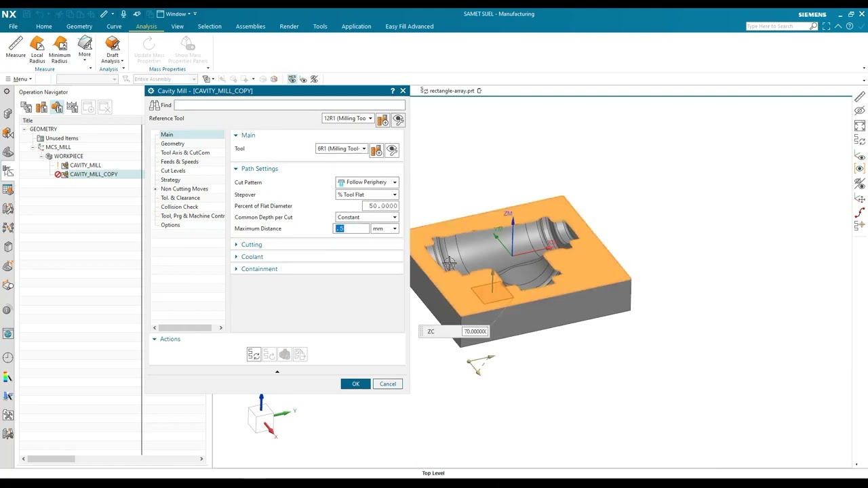Click OK in the Cavity Mill dialog
Image resolution: width=868 pixels, height=488 pixels.
(355, 384)
